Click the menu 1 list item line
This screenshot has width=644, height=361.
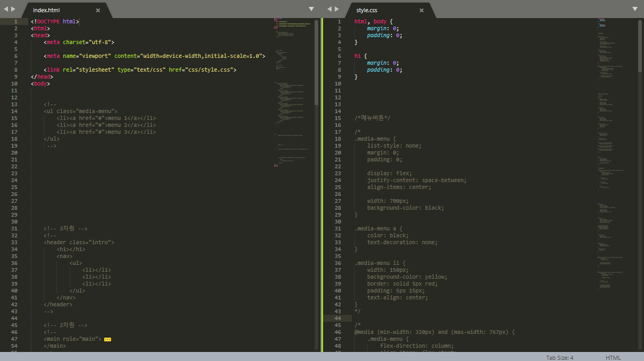[x=106, y=118]
